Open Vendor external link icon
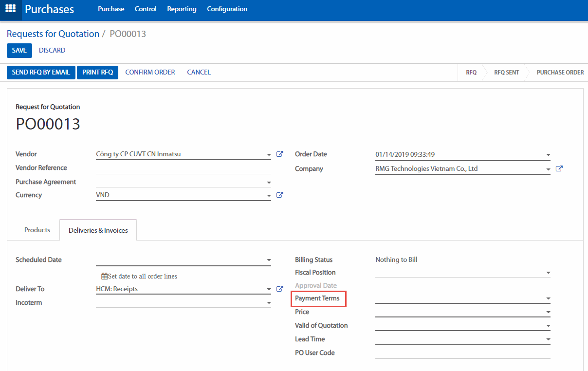The image size is (588, 371). 280,154
